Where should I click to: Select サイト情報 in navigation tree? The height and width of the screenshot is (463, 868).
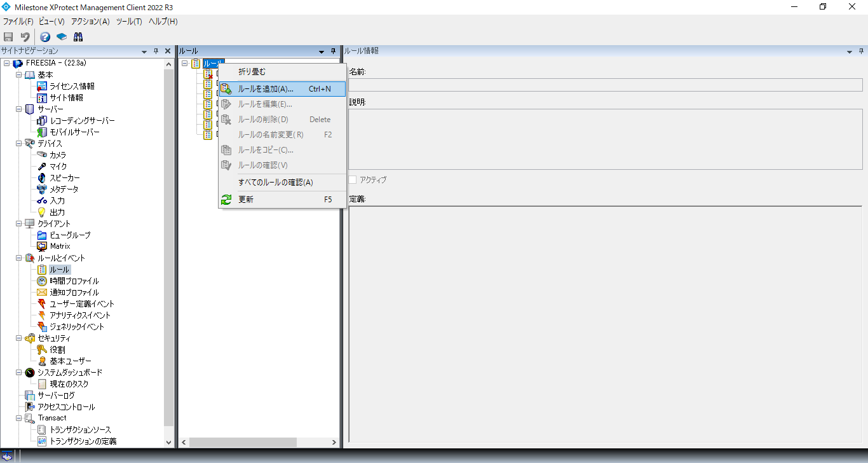[66, 98]
